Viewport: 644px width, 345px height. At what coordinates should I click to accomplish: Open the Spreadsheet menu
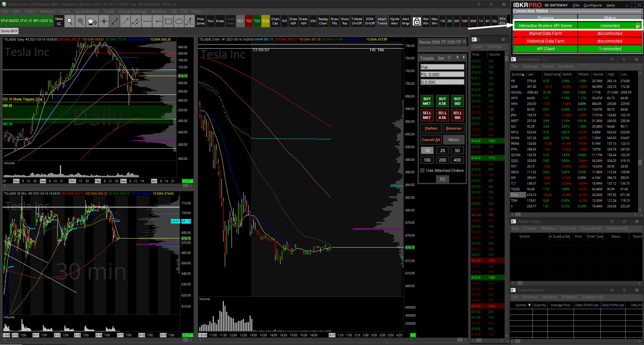86,11
